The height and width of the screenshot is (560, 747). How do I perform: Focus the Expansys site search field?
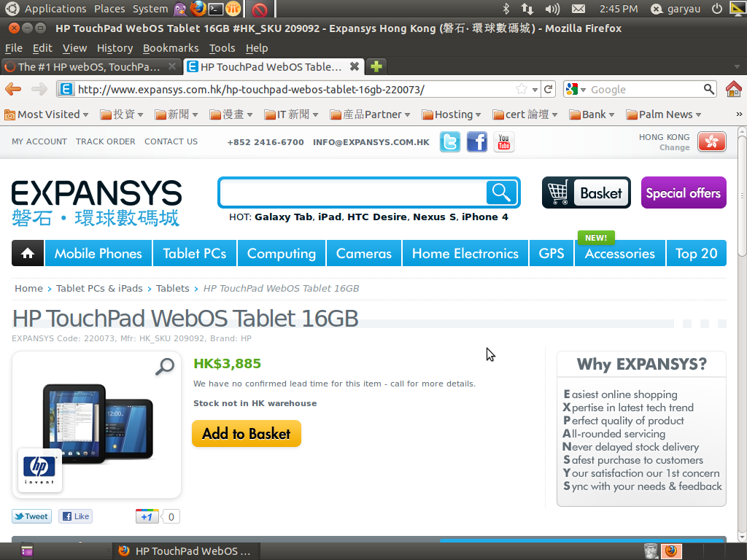coord(352,192)
